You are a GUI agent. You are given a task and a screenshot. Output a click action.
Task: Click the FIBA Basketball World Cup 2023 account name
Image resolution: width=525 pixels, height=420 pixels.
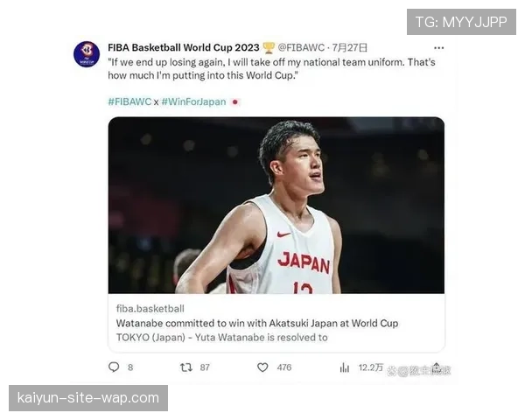pyautogui.click(x=183, y=47)
